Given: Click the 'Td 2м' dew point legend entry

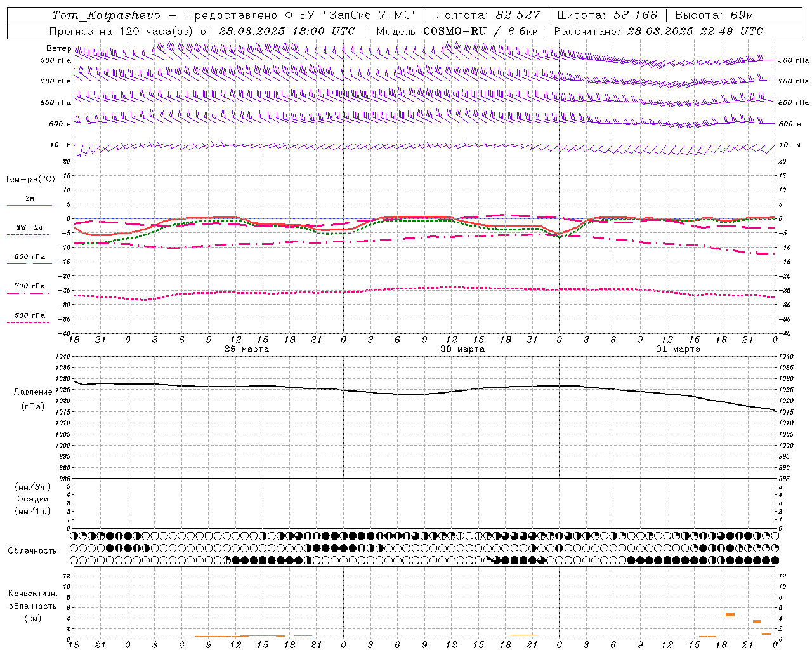Looking at the screenshot, I should [30, 227].
